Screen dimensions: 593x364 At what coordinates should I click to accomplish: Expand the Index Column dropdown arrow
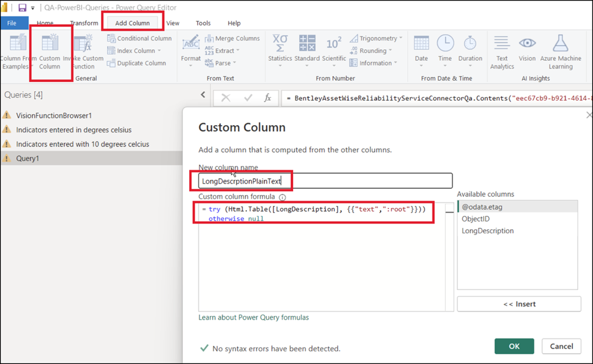[x=159, y=50]
